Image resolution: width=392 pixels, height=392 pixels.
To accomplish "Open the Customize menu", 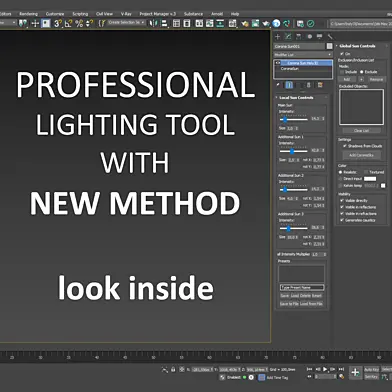I will point(55,14).
